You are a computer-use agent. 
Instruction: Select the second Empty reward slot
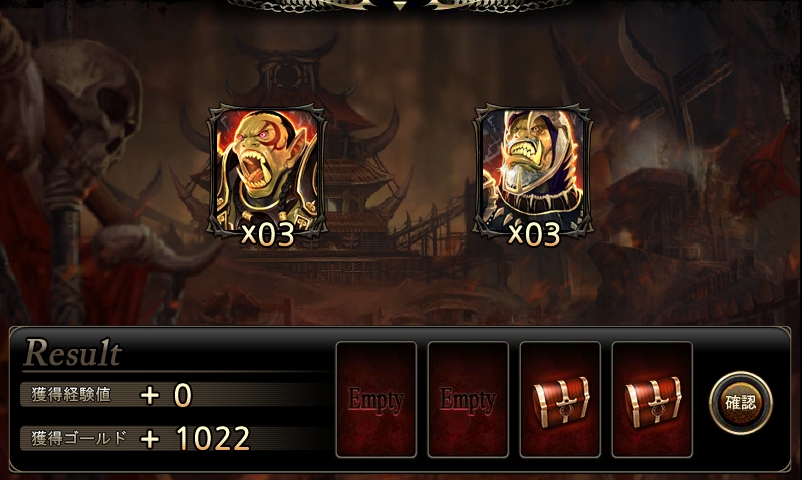(x=468, y=399)
